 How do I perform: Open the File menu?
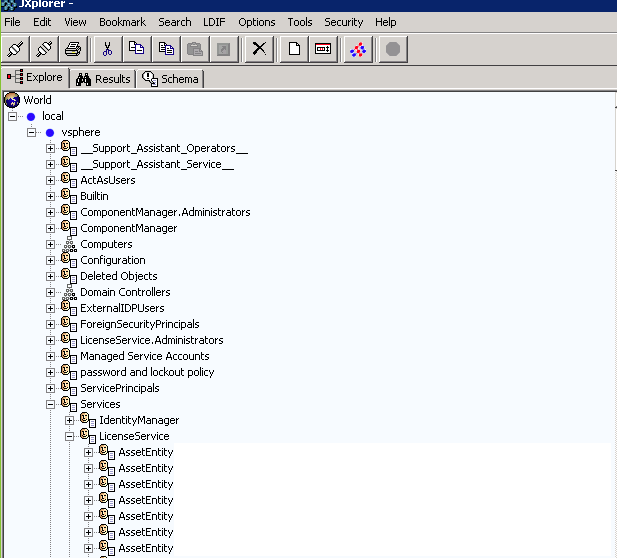[12, 22]
